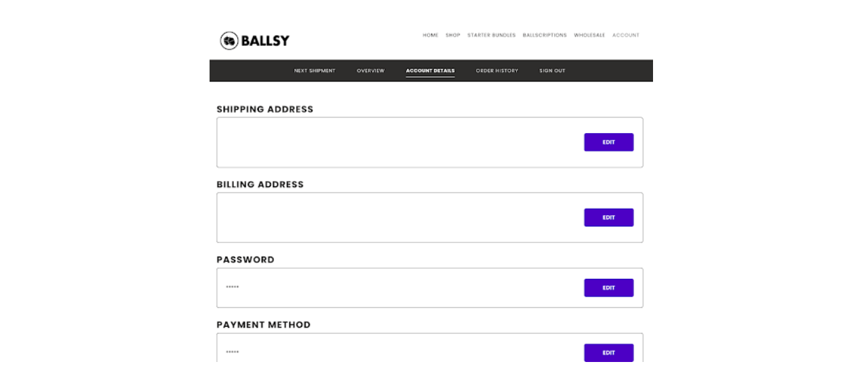868x389 pixels.
Task: Edit the billing address
Action: click(x=608, y=217)
